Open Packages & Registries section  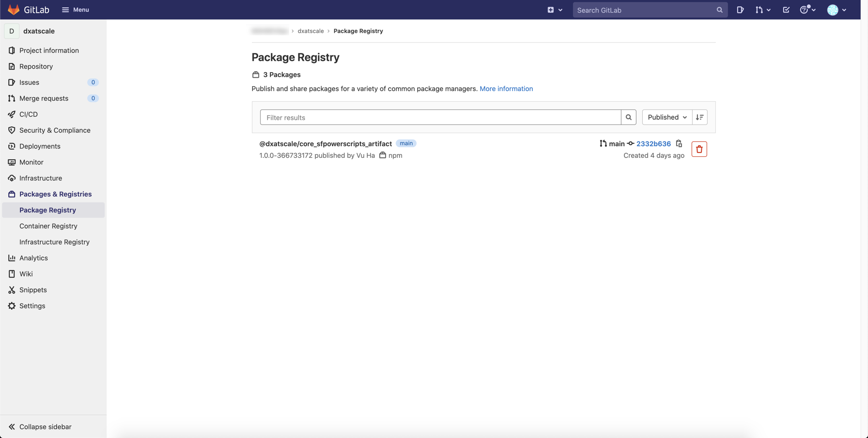pos(55,194)
